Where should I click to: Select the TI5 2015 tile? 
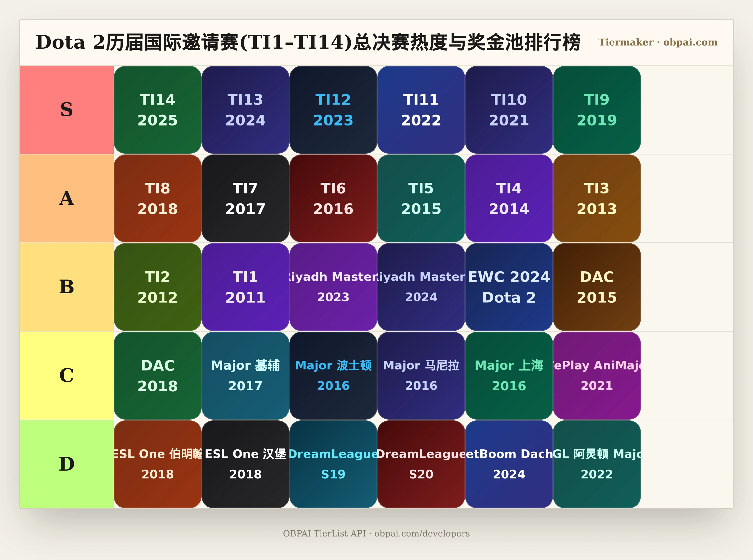click(x=421, y=198)
